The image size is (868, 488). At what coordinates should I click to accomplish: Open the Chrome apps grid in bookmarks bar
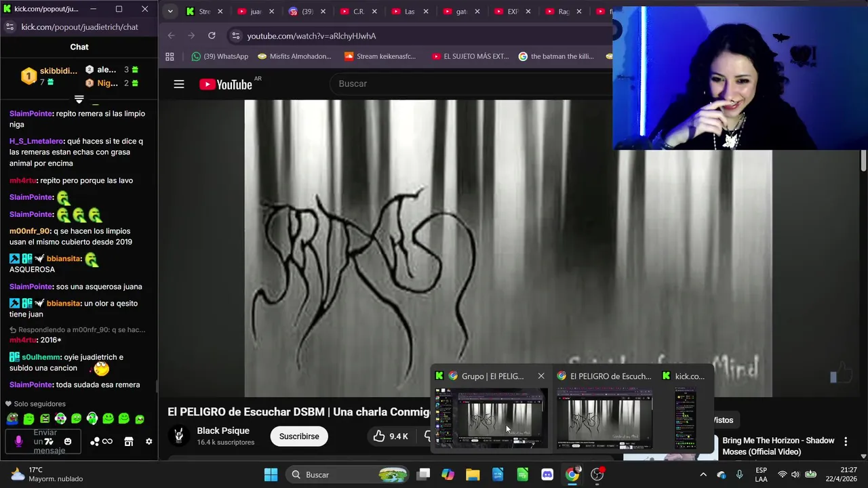170,56
